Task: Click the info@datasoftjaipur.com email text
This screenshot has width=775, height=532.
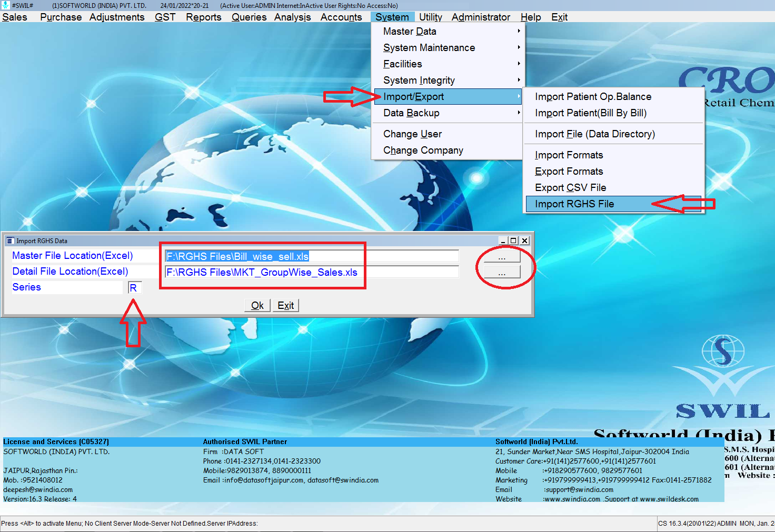Action: [x=264, y=480]
